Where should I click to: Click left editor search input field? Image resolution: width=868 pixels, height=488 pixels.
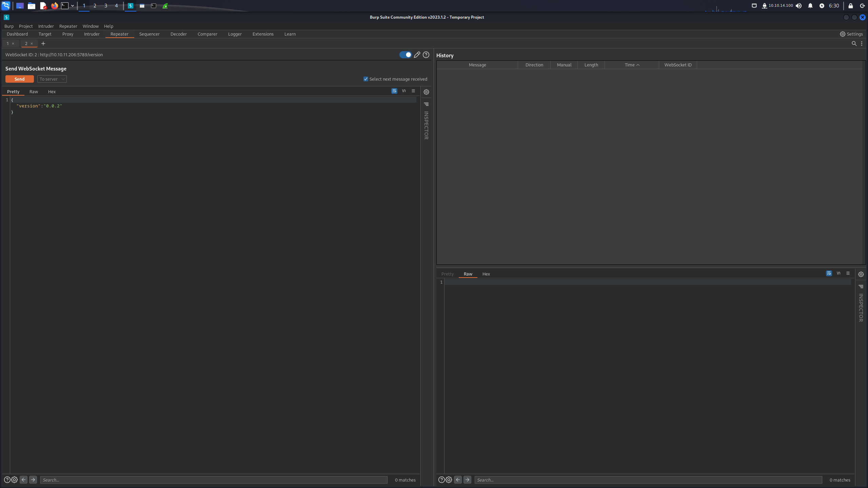(x=214, y=480)
